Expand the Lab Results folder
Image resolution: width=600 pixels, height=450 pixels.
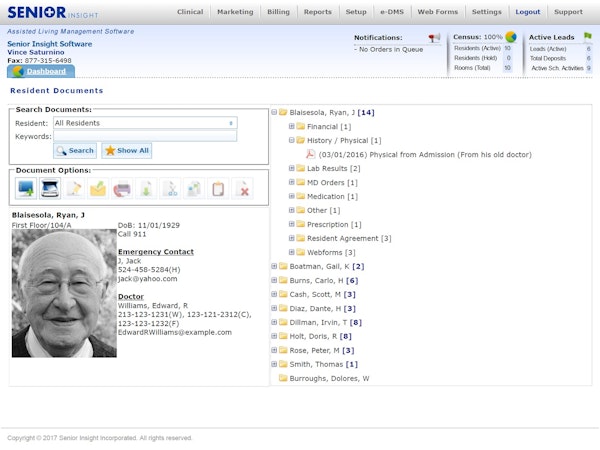tap(291, 169)
